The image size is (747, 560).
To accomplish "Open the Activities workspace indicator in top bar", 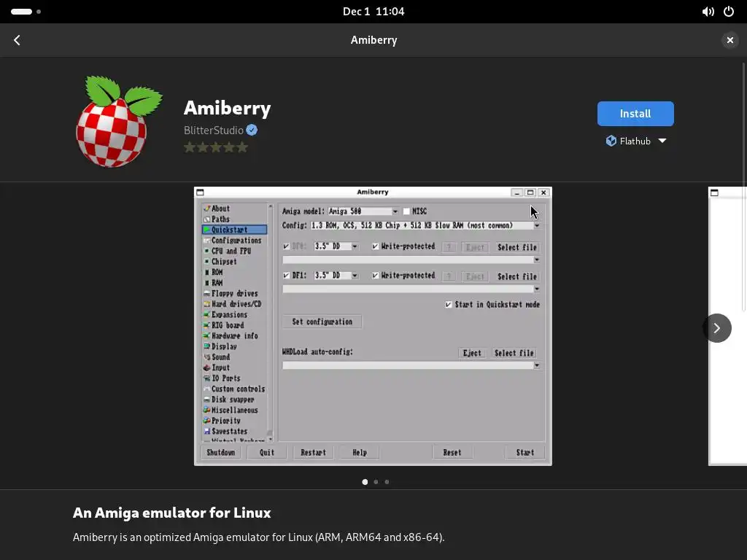I will (26, 12).
